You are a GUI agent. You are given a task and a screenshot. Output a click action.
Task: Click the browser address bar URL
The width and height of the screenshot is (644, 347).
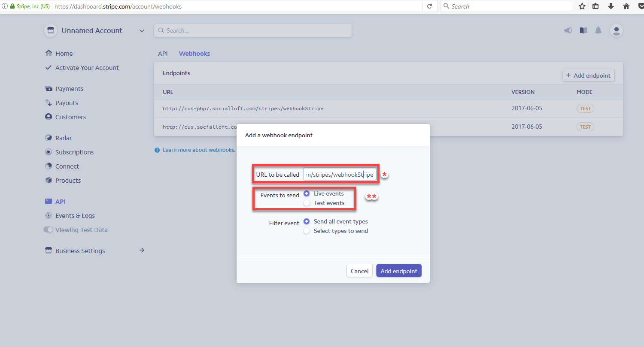pos(118,6)
